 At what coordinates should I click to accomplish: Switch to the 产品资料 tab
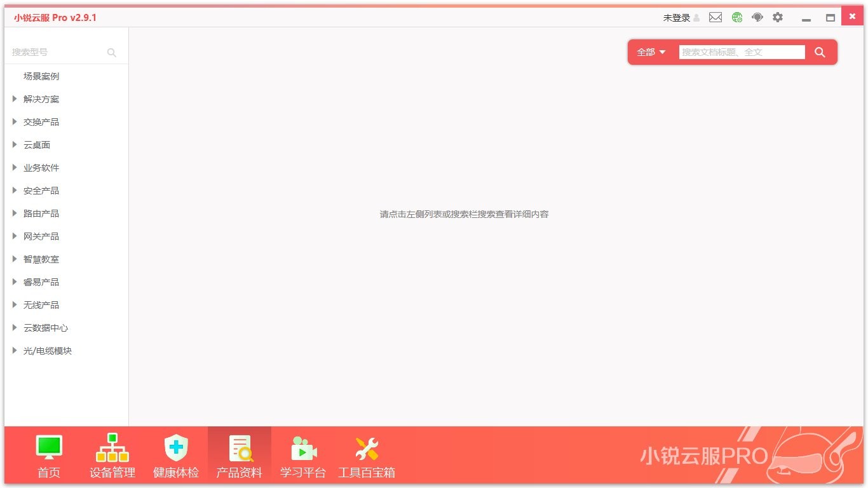[x=239, y=454]
